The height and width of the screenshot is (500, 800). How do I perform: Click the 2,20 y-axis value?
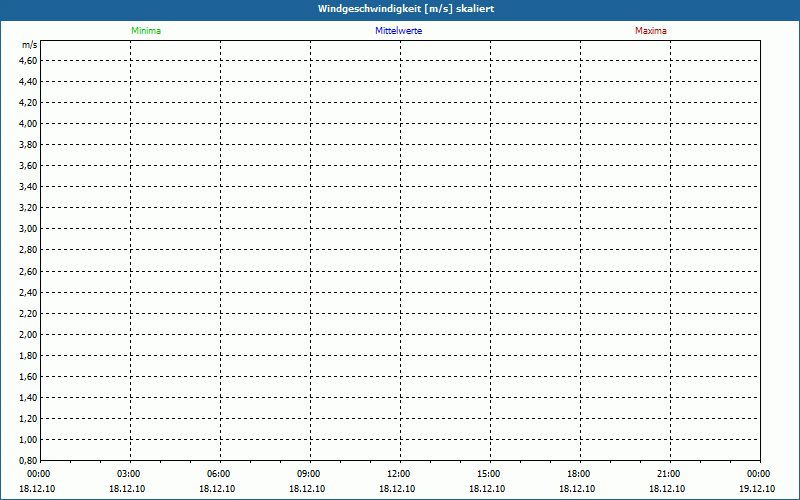28,314
